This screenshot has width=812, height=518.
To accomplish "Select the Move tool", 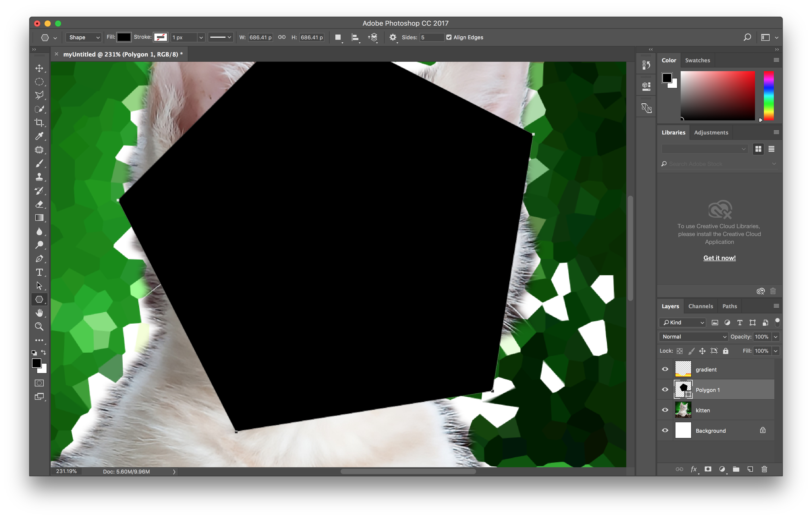I will 39,68.
